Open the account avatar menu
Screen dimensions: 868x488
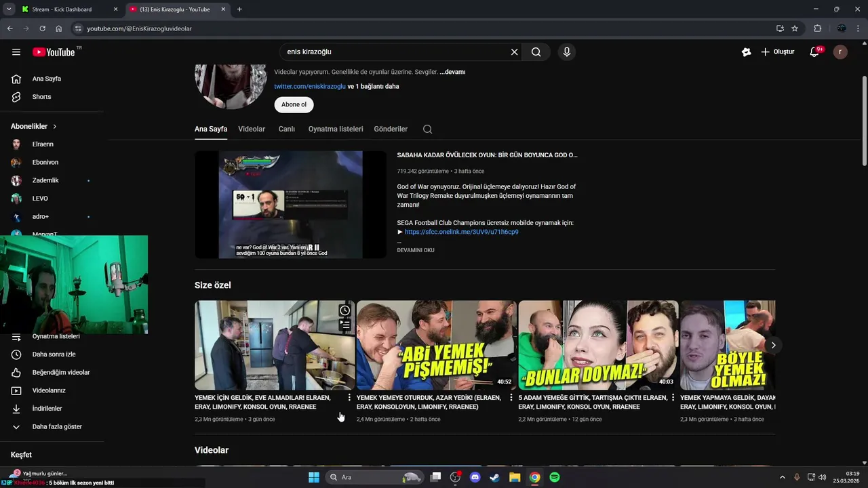pyautogui.click(x=840, y=52)
